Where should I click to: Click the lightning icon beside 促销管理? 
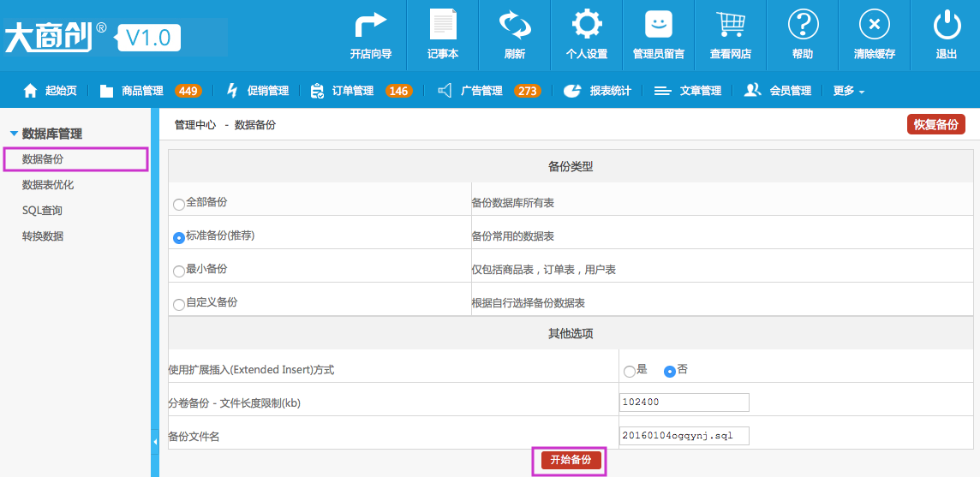[x=232, y=92]
